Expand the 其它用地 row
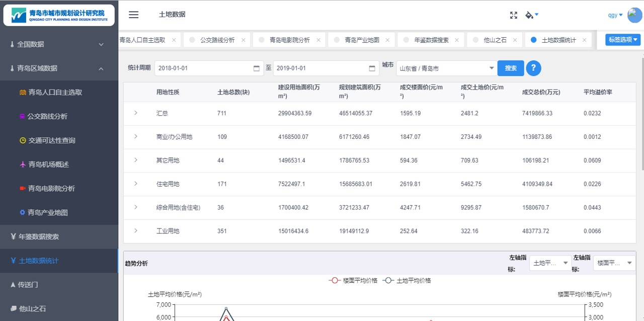The height and width of the screenshot is (321, 644). [136, 160]
